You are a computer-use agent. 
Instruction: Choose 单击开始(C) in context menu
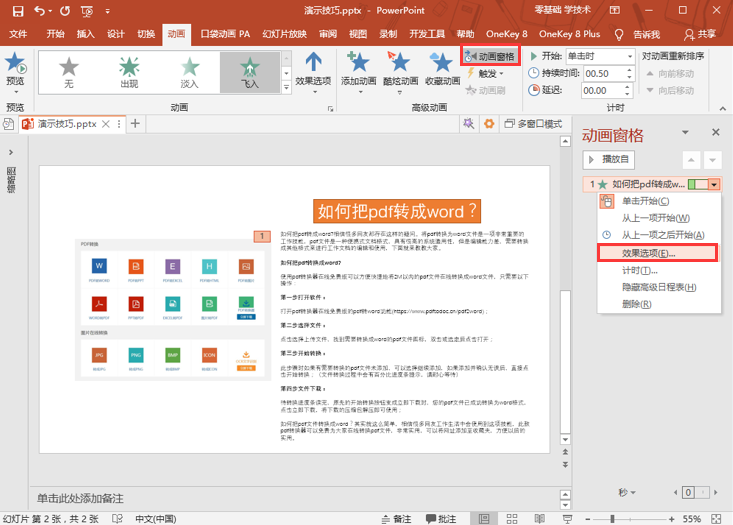(x=659, y=201)
